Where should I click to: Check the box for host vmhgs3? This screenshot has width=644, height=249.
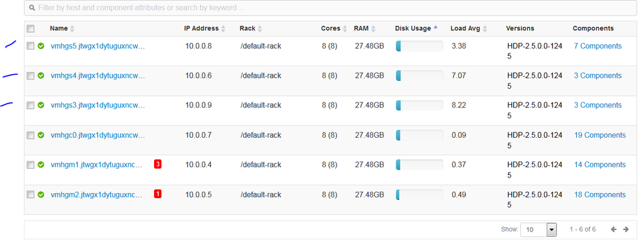30,106
